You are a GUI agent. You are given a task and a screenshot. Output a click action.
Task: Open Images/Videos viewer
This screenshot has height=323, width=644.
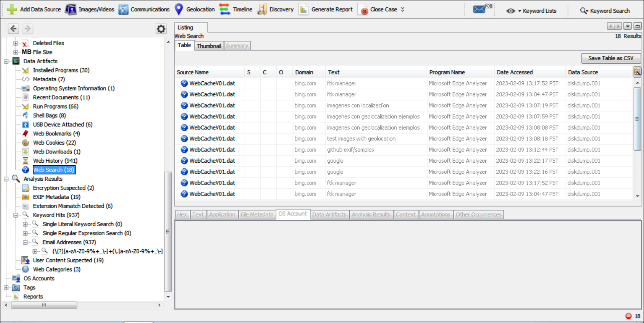(x=90, y=9)
